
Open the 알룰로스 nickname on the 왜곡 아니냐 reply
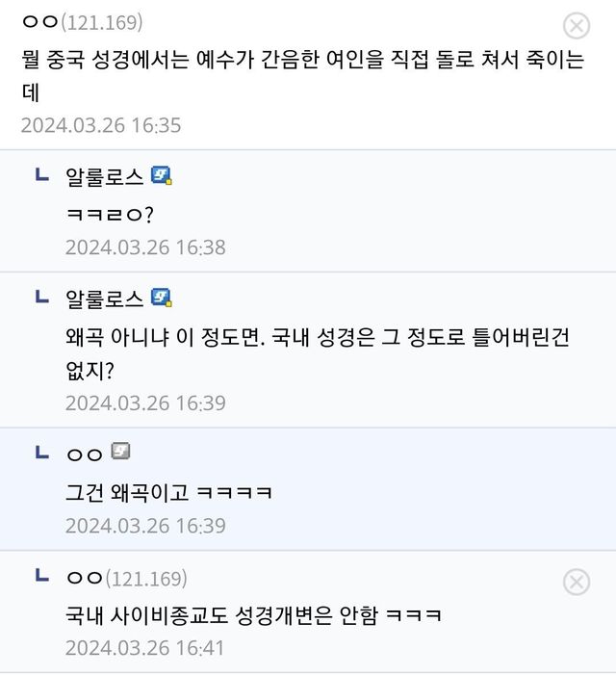104,298
